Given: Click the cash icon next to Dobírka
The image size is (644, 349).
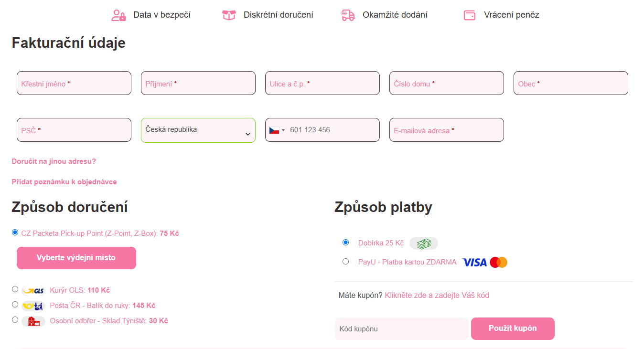Looking at the screenshot, I should (423, 243).
